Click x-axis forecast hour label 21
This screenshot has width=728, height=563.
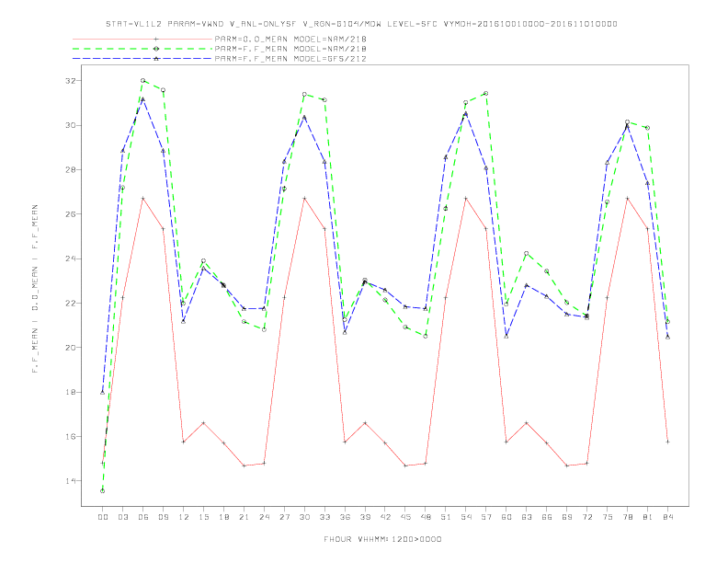244,517
